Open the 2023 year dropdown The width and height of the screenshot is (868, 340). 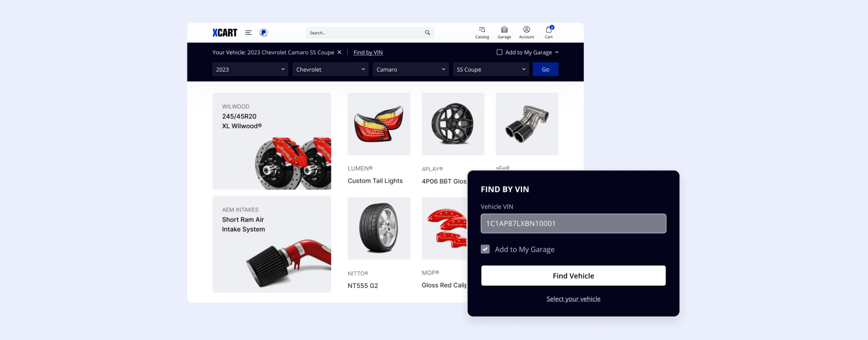coord(249,69)
